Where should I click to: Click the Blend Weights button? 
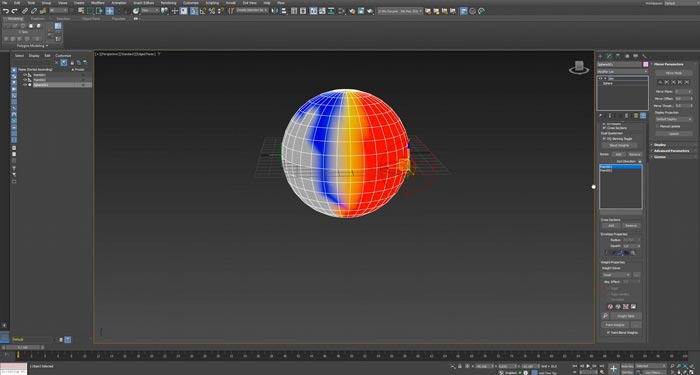(620, 145)
